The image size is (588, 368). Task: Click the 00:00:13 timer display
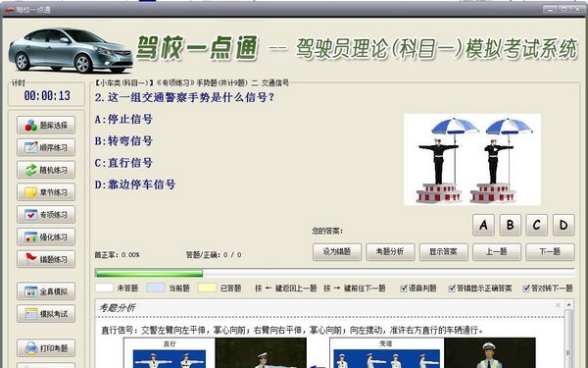[47, 95]
